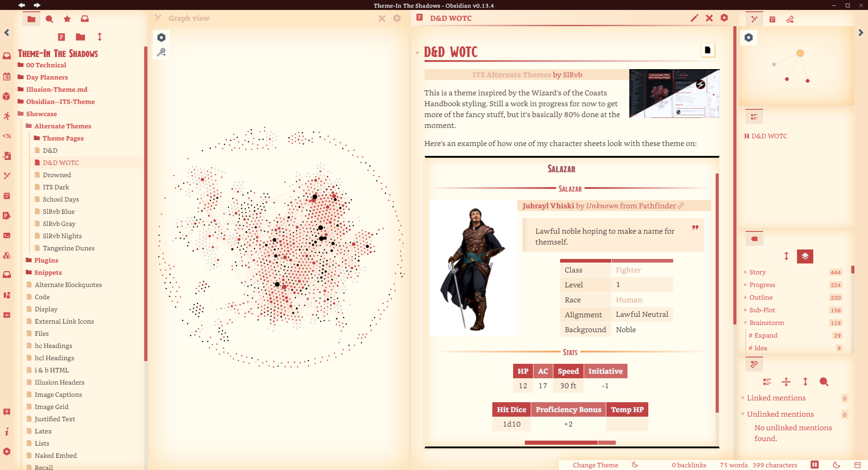868x470 pixels.
Task: Follow the ITS Alternate Themes link
Action: pos(512,75)
